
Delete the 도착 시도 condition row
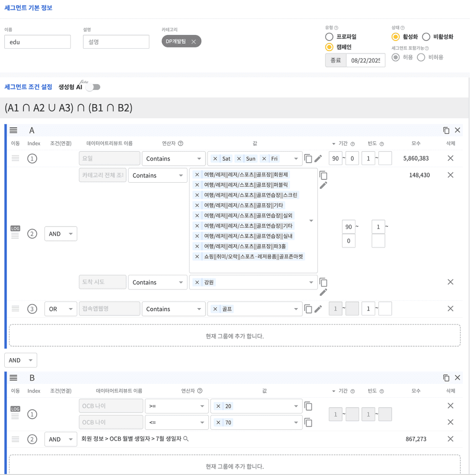pyautogui.click(x=450, y=282)
